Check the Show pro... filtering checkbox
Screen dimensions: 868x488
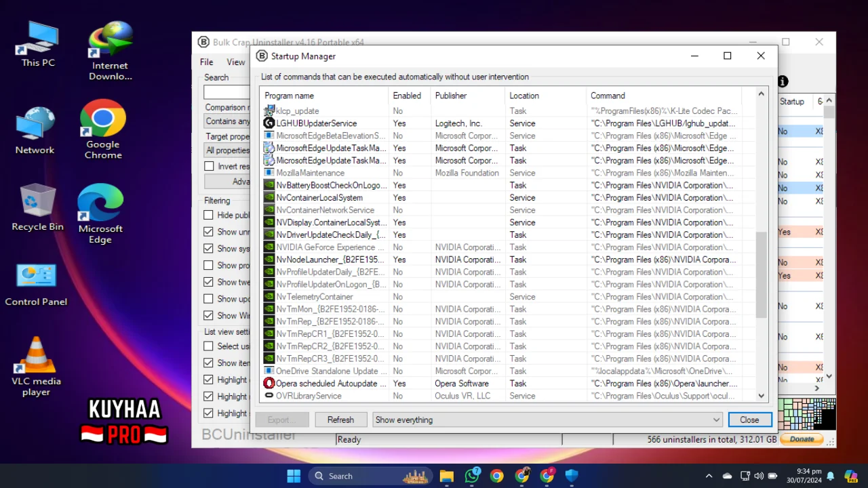(x=209, y=265)
